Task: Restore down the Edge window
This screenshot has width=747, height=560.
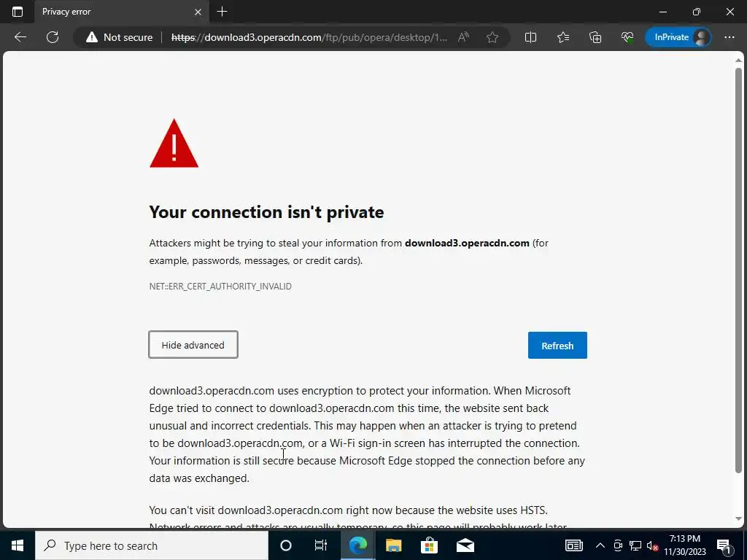Action: coord(697,12)
